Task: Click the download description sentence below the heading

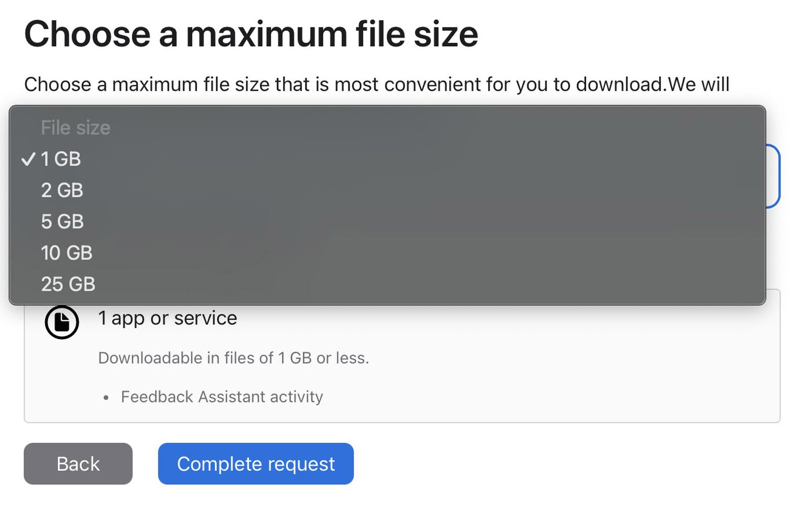Action: pos(377,84)
